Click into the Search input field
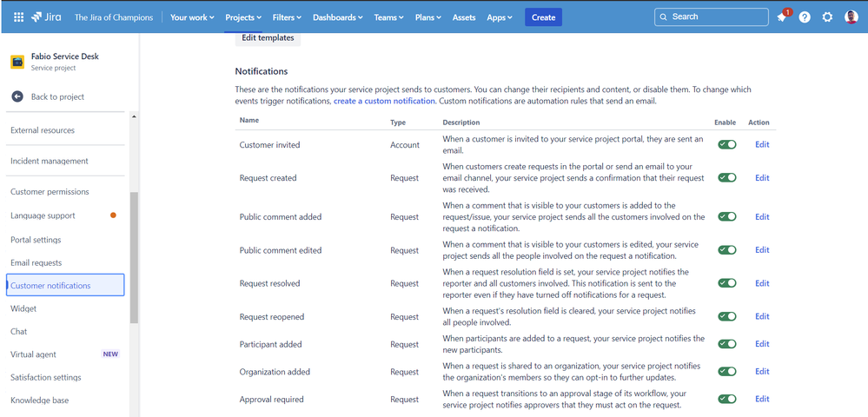 coord(712,17)
